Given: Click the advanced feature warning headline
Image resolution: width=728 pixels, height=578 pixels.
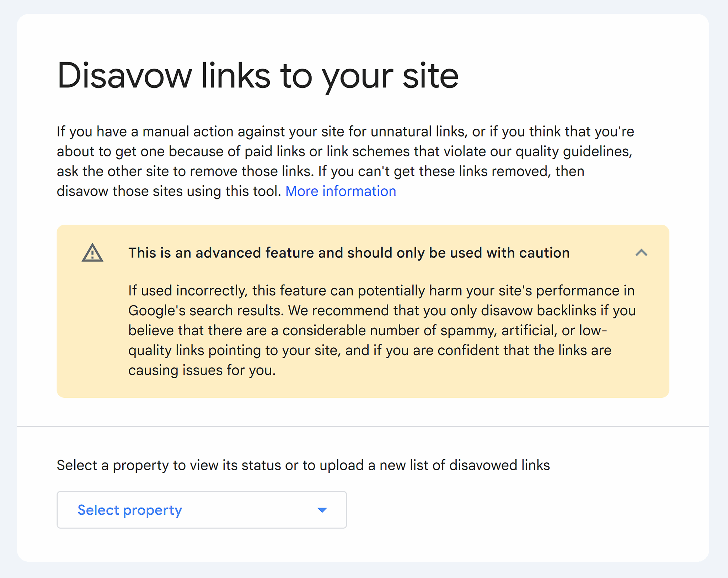Looking at the screenshot, I should [x=349, y=253].
